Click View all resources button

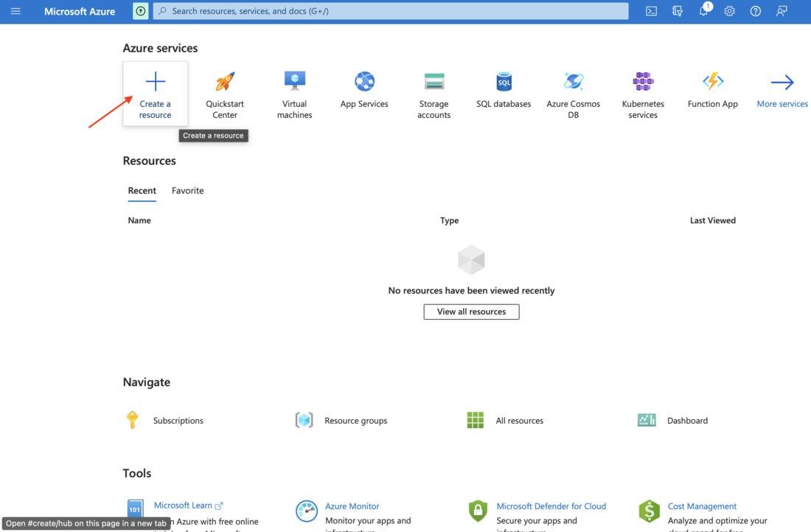[x=471, y=312]
